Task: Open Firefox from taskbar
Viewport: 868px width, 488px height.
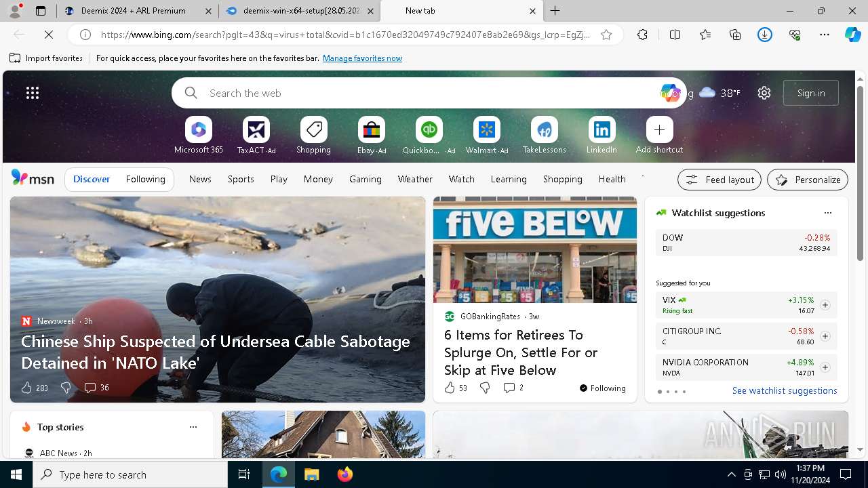Action: pos(345,474)
